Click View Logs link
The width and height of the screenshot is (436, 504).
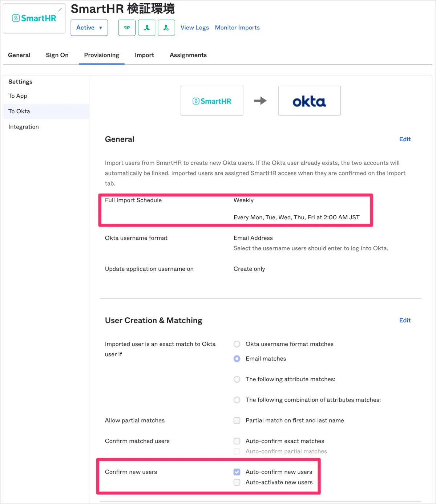pos(194,28)
